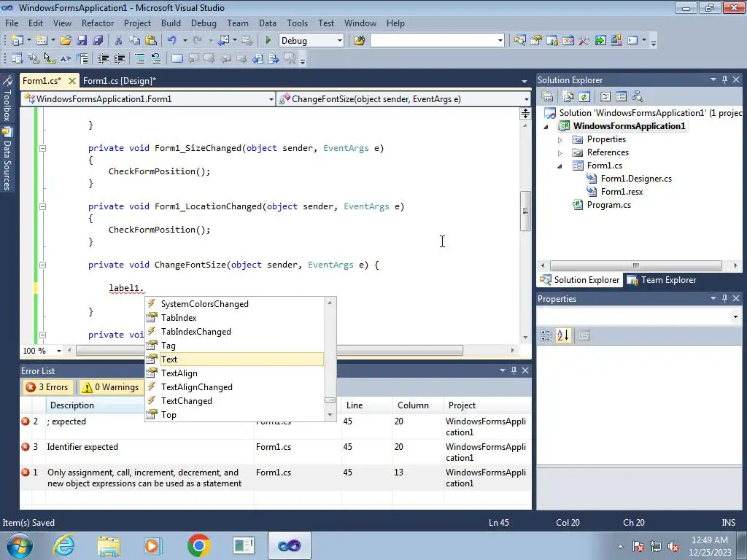Image resolution: width=747 pixels, height=560 pixels.
Task: Click Solution Explorer Properties icon
Action: (x=547, y=97)
